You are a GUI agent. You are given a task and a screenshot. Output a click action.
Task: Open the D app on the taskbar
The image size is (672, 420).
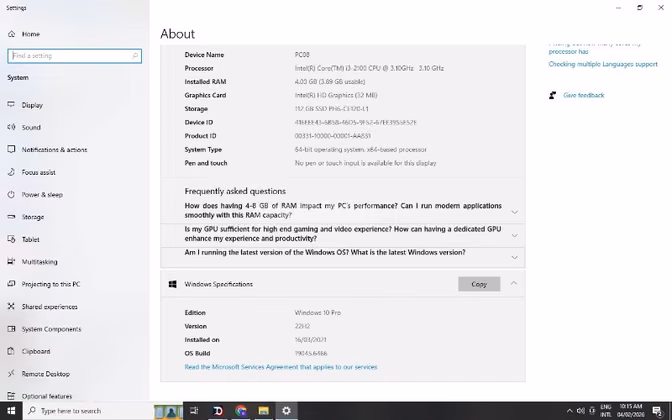pyautogui.click(x=218, y=411)
